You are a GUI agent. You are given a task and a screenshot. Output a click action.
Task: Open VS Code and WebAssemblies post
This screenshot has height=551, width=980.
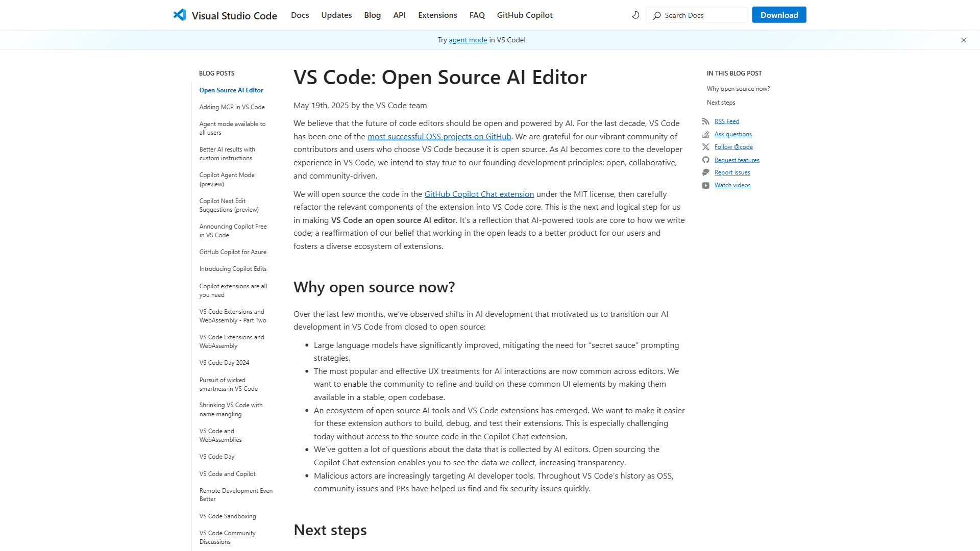220,435
